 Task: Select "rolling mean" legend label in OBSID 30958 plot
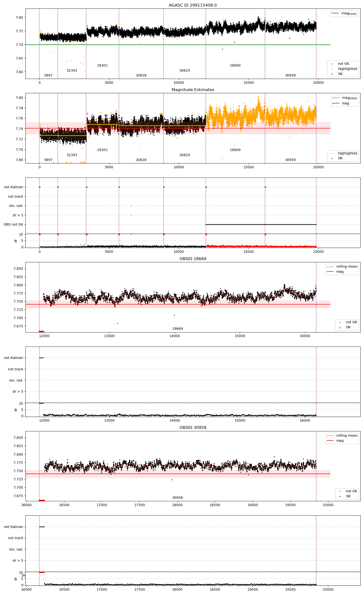pos(347,436)
